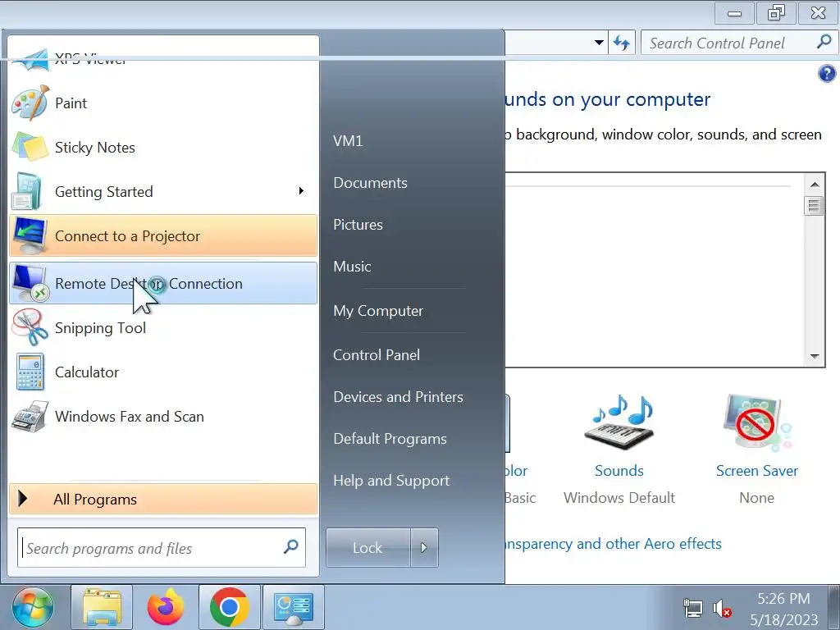The height and width of the screenshot is (630, 840).
Task: Click Show desktop strip at taskbar end
Action: click(x=834, y=608)
